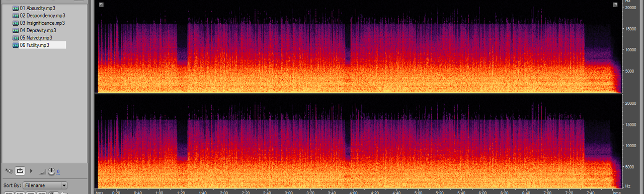
Task: Click the 7:00 mark on the timeline ruler
Action: 547,192
